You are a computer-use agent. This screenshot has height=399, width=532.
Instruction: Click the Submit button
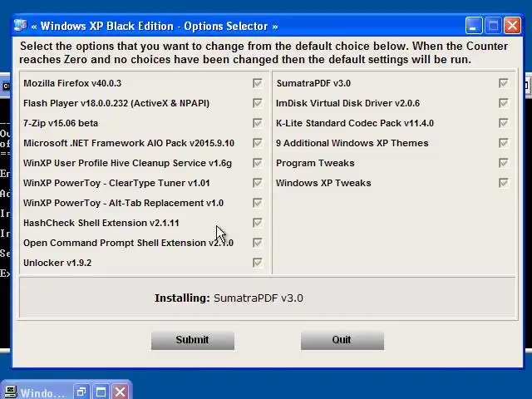(193, 340)
